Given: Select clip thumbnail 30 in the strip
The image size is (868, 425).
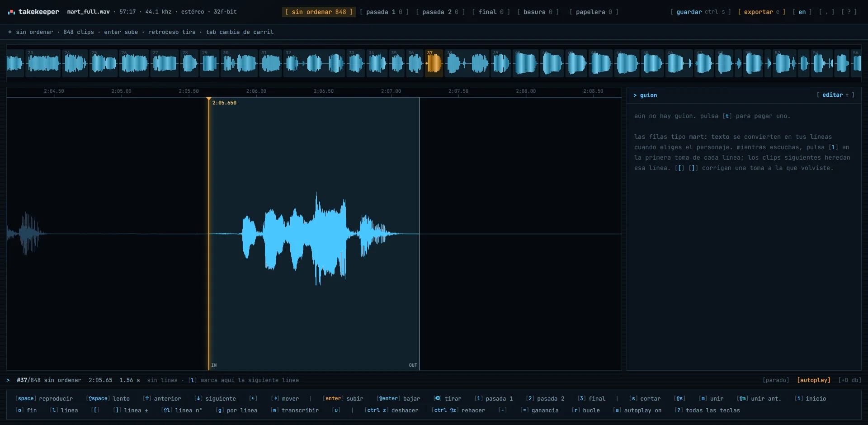Looking at the screenshot, I should point(240,63).
